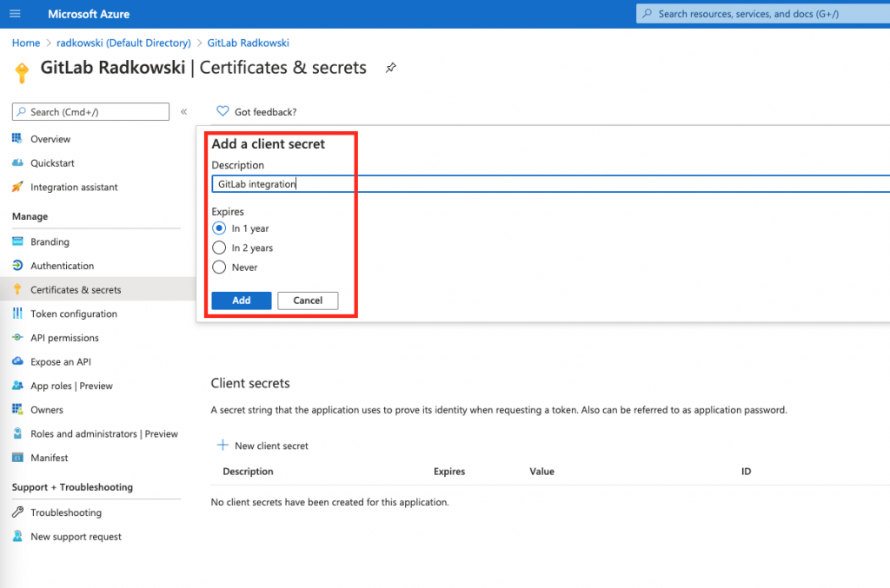This screenshot has height=588, width=890.
Task: Click the Add button for client secret
Action: click(242, 301)
